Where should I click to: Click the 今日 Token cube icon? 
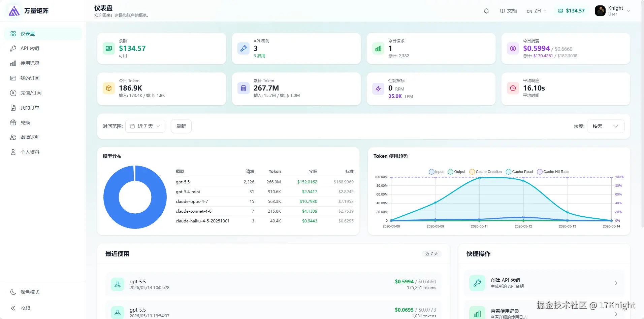(109, 88)
